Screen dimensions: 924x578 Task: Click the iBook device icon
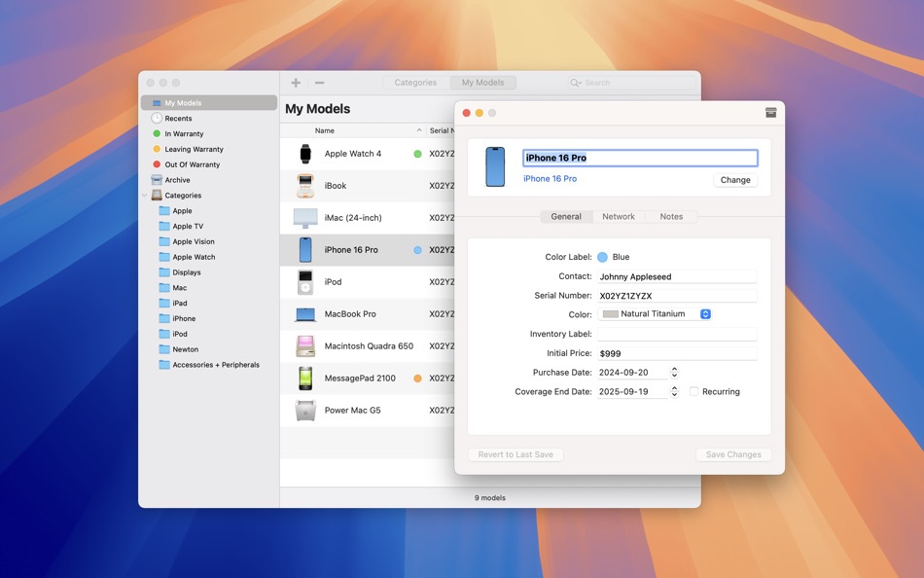tap(305, 186)
